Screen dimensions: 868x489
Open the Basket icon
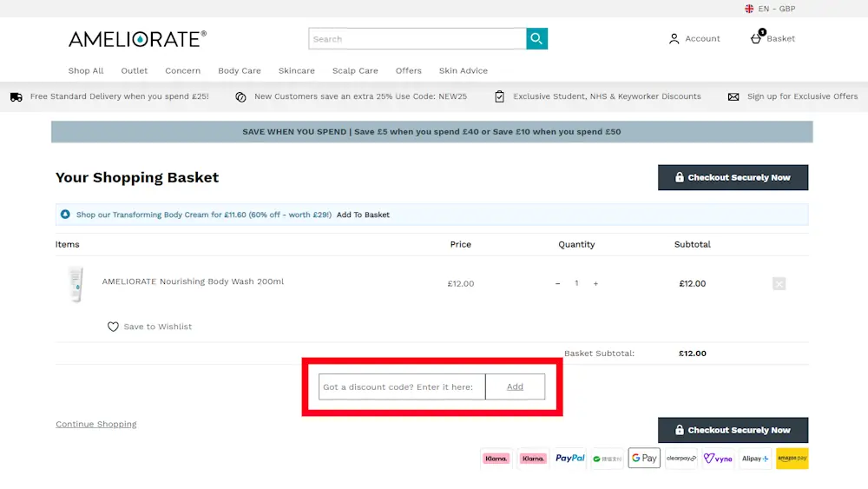click(x=756, y=37)
